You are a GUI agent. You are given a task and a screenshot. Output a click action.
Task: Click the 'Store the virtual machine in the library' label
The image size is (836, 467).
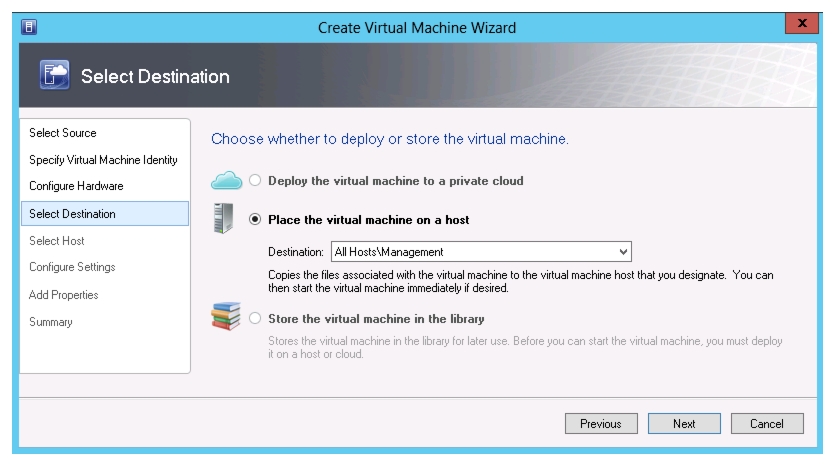click(x=376, y=319)
